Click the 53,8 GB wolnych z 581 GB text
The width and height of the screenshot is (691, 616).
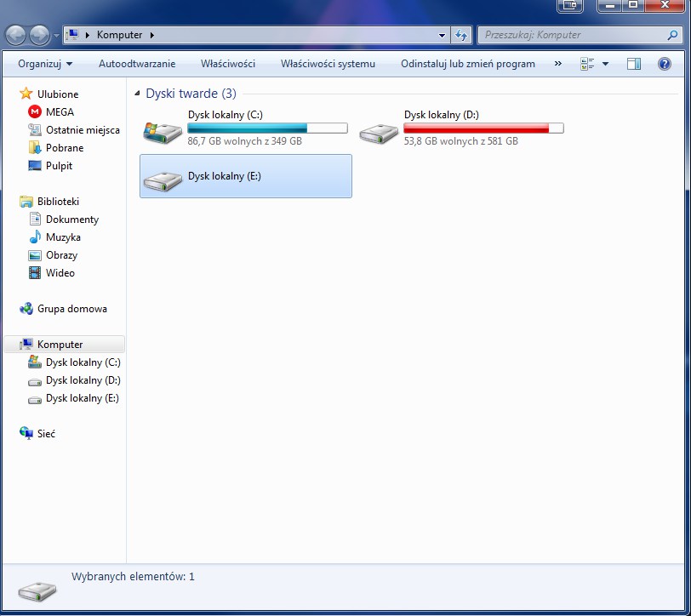point(461,141)
